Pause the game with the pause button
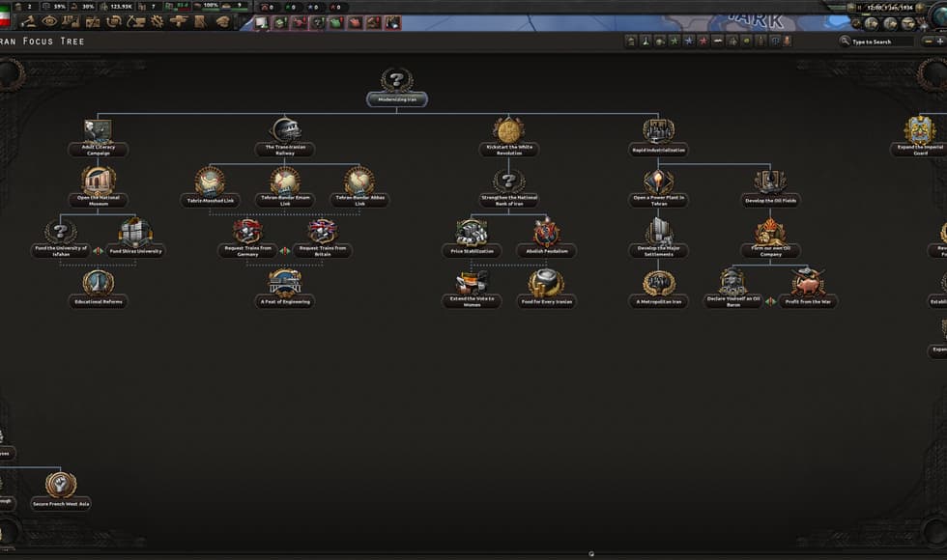 click(859, 8)
